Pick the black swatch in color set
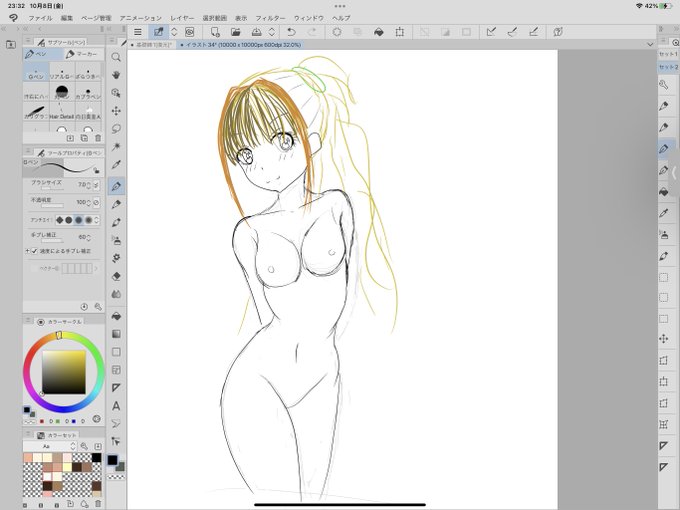This screenshot has width=680, height=510. coord(96,458)
